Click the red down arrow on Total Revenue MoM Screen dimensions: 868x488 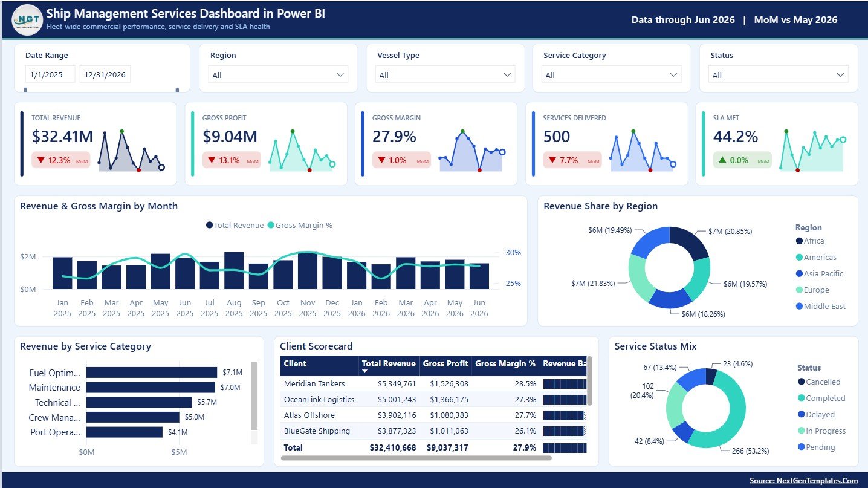click(x=41, y=160)
